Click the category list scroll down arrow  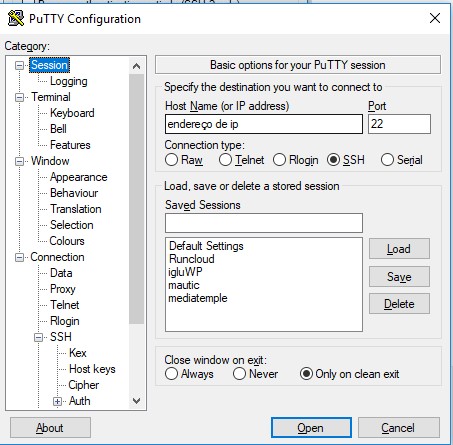pos(136,401)
